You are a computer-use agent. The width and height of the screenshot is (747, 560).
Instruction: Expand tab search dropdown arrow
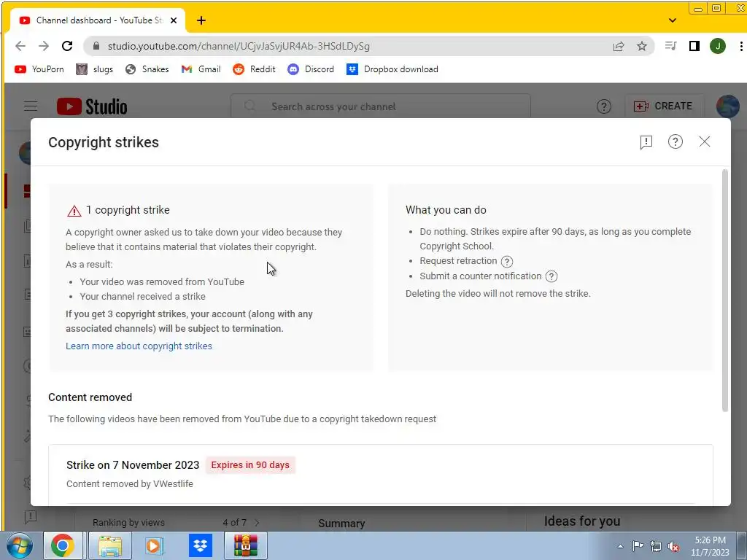(x=672, y=20)
